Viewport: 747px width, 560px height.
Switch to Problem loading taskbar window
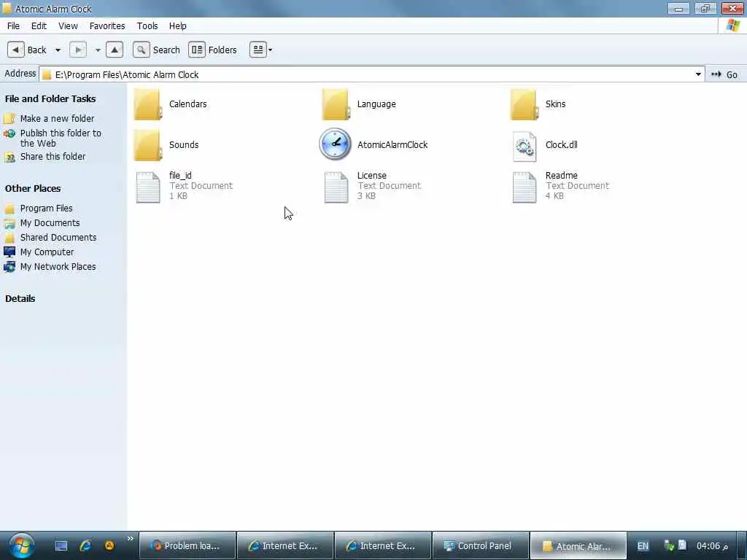click(x=187, y=545)
